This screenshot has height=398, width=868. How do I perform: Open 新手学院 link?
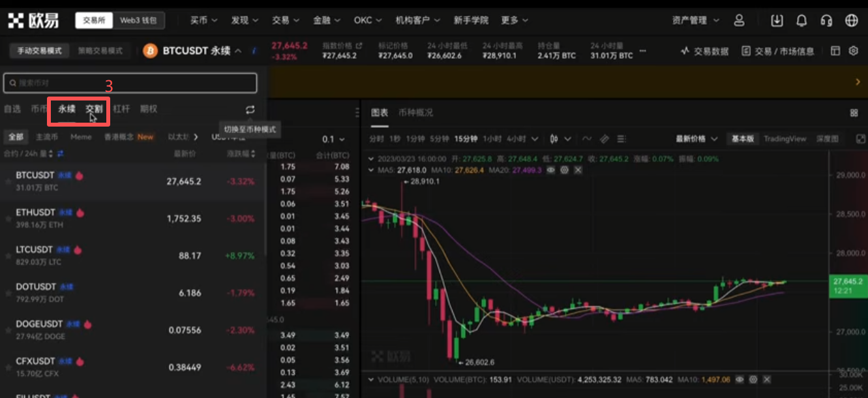(x=471, y=20)
